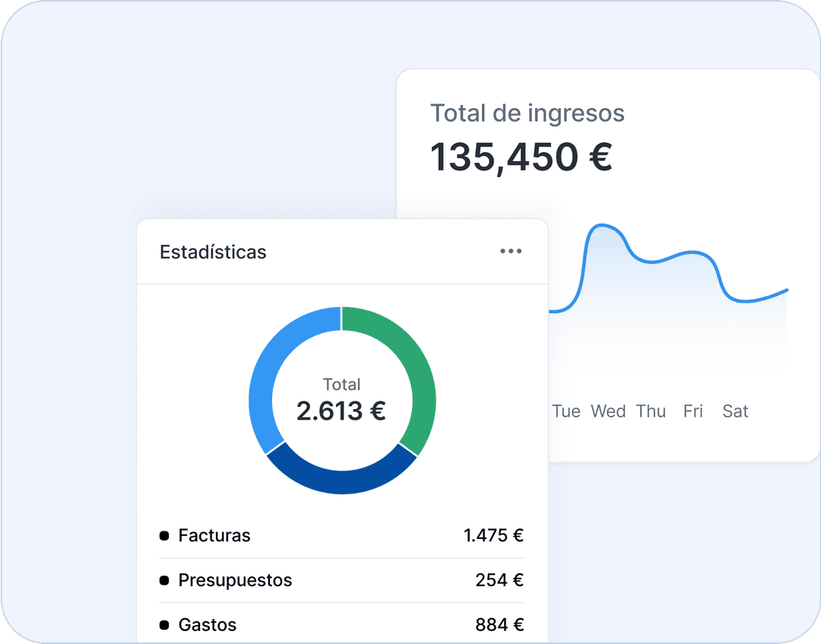Open the Estadísticas three-dot options menu
This screenshot has width=821, height=644.
coord(511,252)
